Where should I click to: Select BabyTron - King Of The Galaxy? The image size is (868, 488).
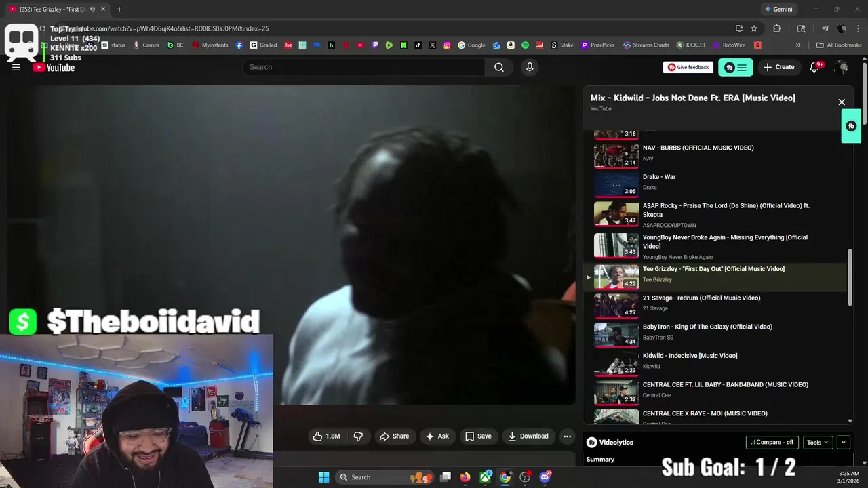[x=715, y=333]
